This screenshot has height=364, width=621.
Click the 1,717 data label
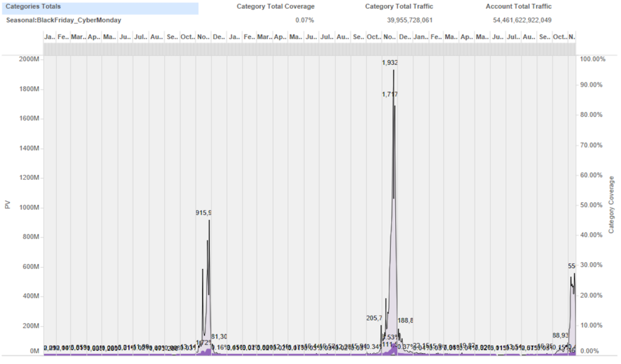[389, 94]
